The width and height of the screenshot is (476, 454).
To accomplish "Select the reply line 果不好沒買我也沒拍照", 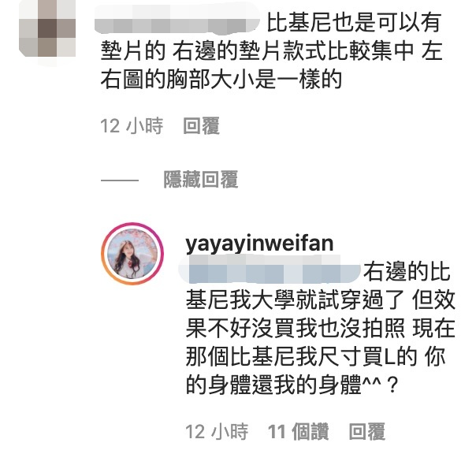I will (320, 328).
